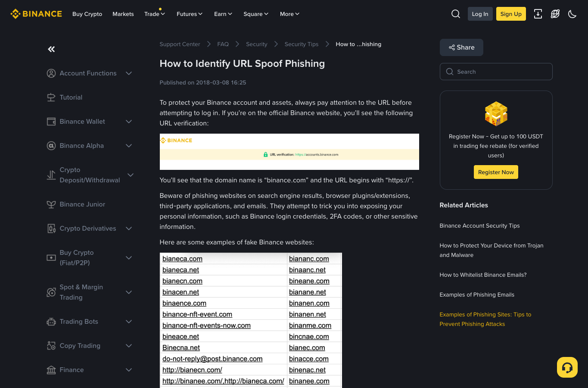Image resolution: width=588 pixels, height=388 pixels.
Task: Expand Crypto Deposit/Withdrawal chevron
Action: coord(131,175)
